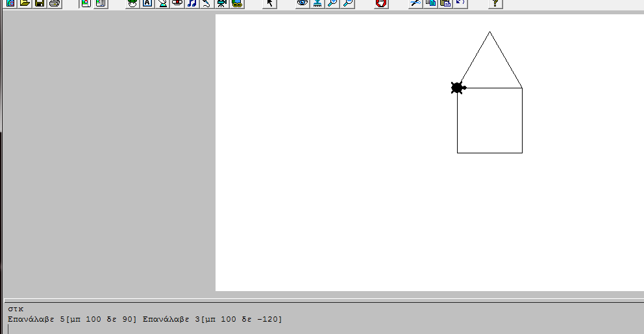
Task: Click the black turtle on the canvas
Action: coord(458,88)
